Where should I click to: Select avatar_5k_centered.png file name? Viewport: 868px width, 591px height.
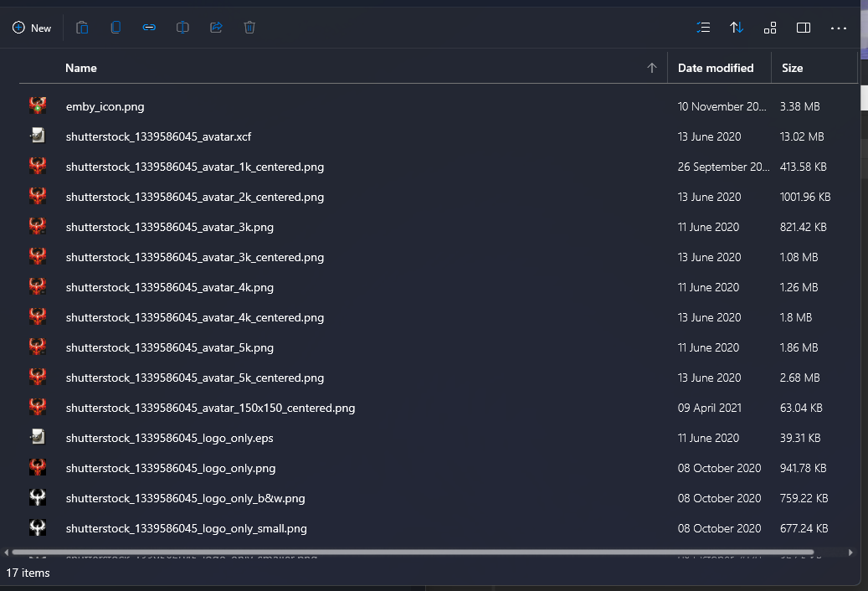pos(195,378)
